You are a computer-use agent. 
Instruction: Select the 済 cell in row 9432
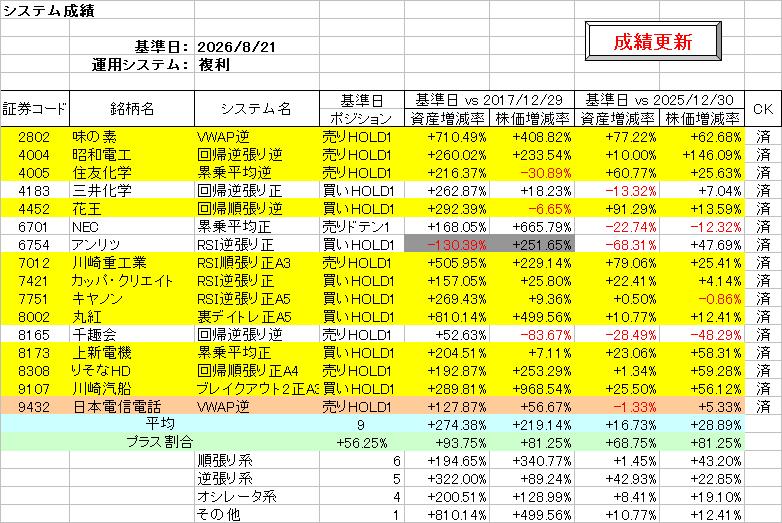(x=763, y=406)
